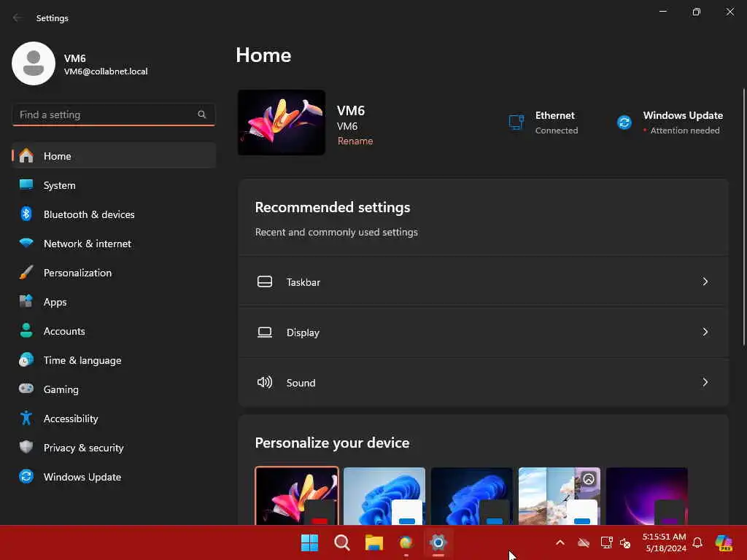
Task: Select the light blue bloom theme
Action: 384,496
